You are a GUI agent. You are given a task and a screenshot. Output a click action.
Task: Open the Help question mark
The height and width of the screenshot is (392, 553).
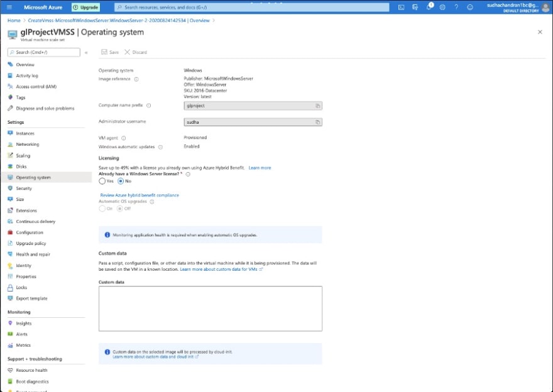(456, 7)
